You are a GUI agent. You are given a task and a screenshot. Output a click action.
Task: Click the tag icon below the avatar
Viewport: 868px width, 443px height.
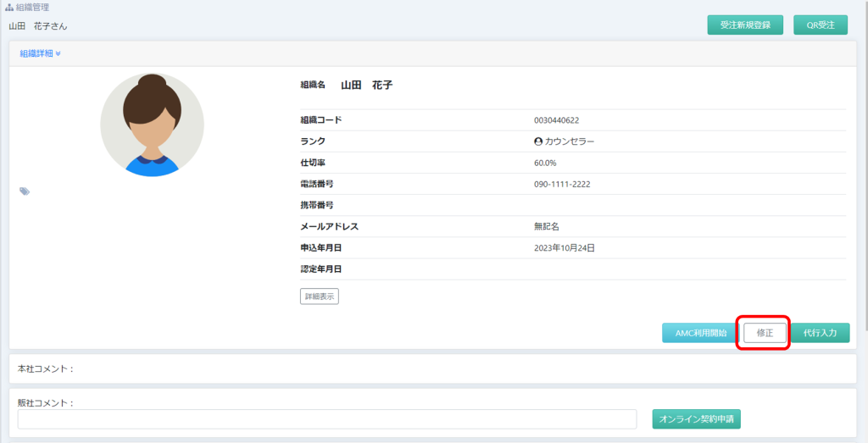25,191
